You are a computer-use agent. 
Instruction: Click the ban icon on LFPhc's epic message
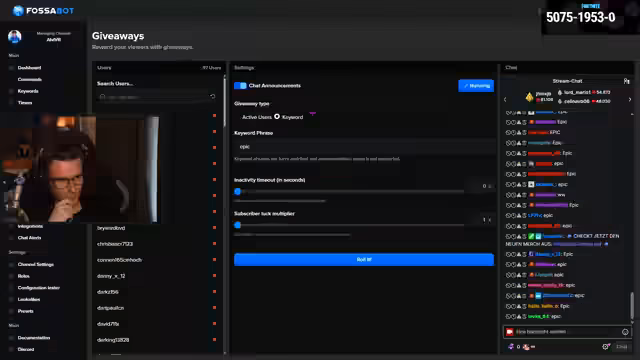[508, 216]
